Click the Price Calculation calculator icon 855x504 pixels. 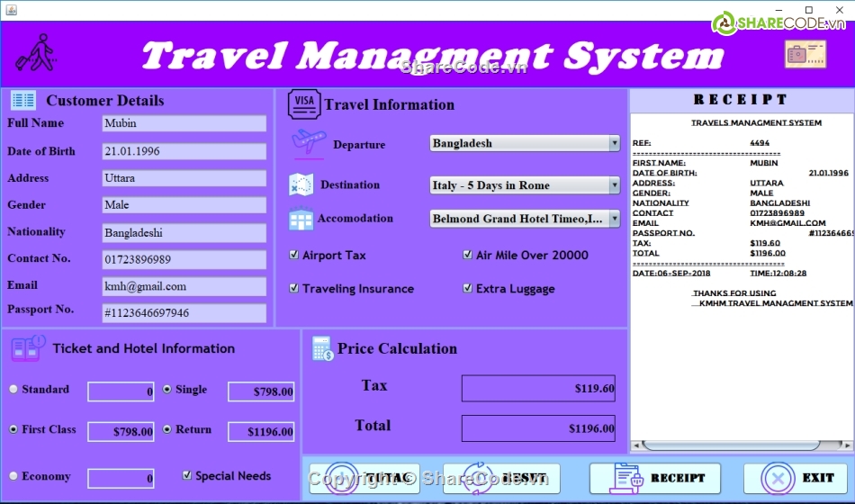click(x=322, y=349)
